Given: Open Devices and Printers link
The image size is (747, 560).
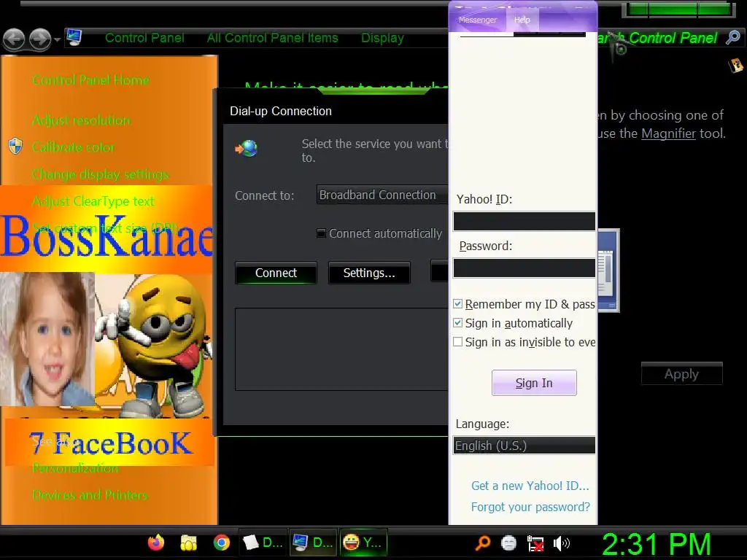Looking at the screenshot, I should 90,495.
